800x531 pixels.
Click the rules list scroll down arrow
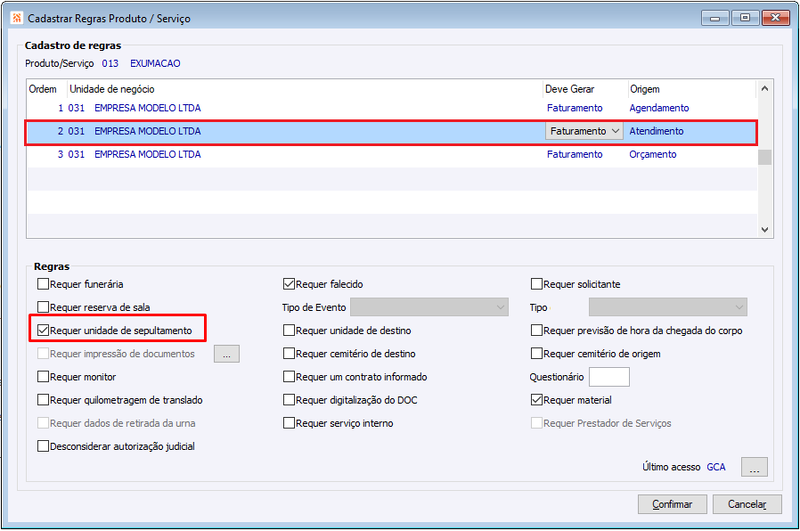(x=764, y=230)
